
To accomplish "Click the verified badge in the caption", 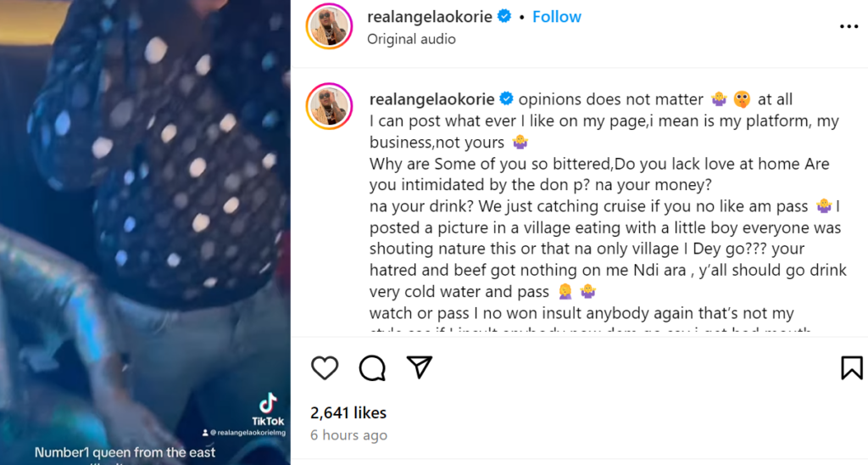I will tap(507, 98).
